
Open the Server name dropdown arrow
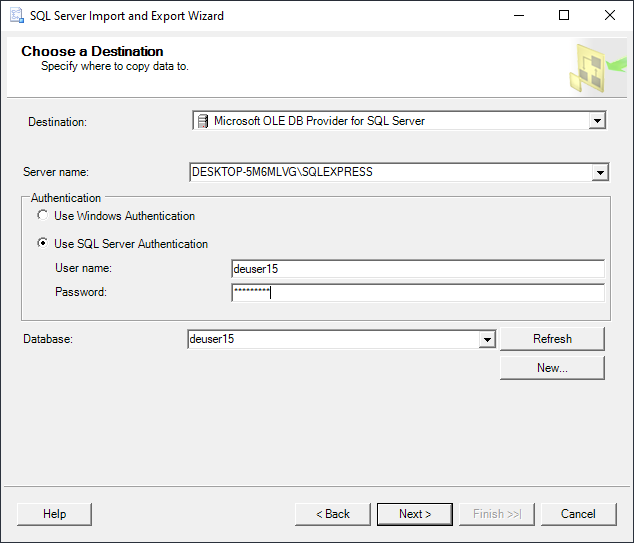pyautogui.click(x=600, y=173)
